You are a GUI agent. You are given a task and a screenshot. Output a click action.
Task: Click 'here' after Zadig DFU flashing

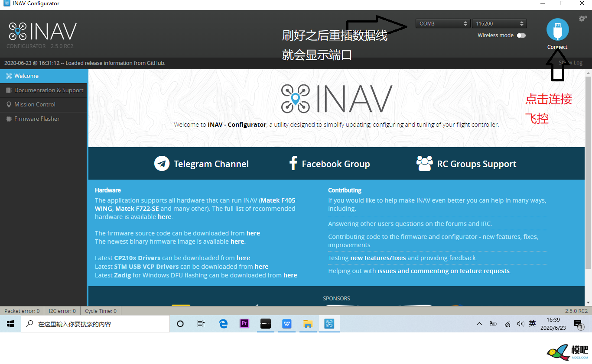pyautogui.click(x=290, y=275)
